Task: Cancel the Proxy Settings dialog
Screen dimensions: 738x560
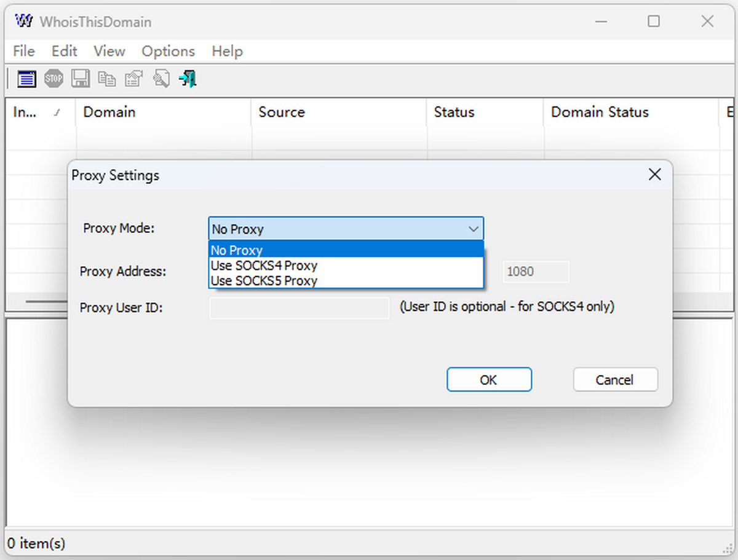Action: pos(615,380)
